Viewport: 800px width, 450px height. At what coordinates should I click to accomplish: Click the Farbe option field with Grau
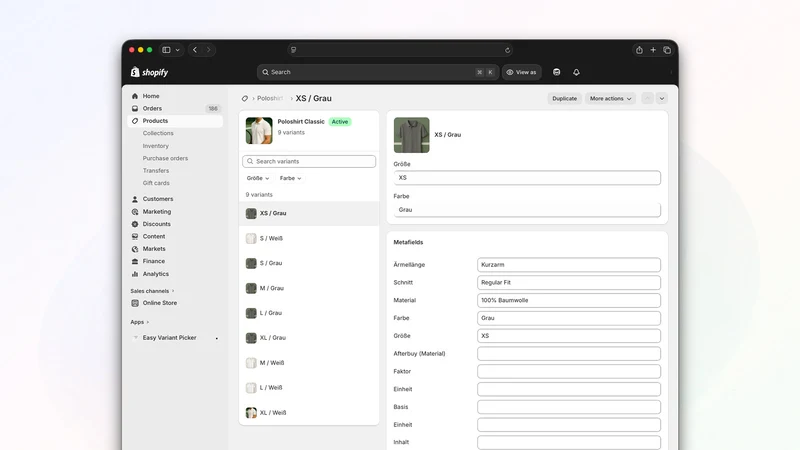point(527,210)
